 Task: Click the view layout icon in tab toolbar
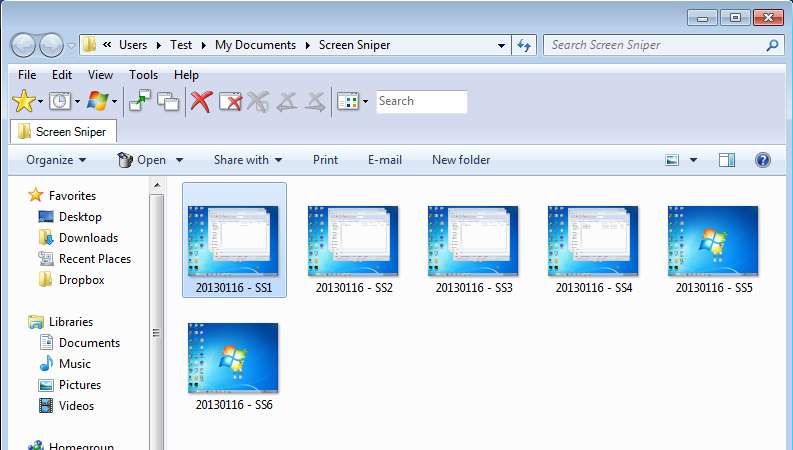pyautogui.click(x=348, y=101)
